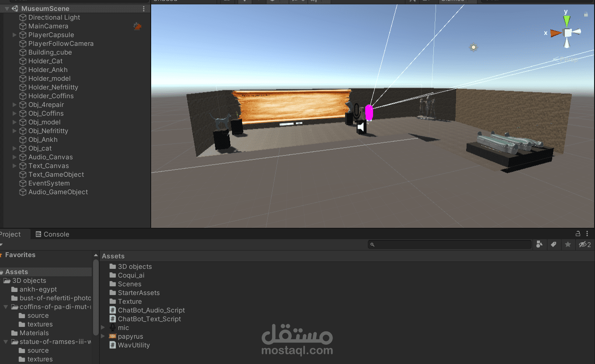Select Holder_Coffins in the Hierarchy
Viewport: 595px width, 364px height.
tap(51, 96)
